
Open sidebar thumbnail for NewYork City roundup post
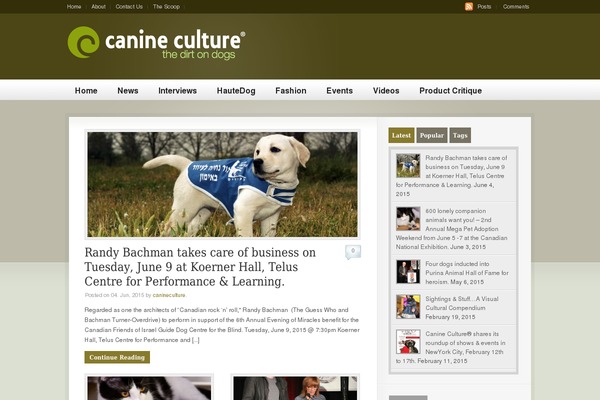tap(408, 341)
